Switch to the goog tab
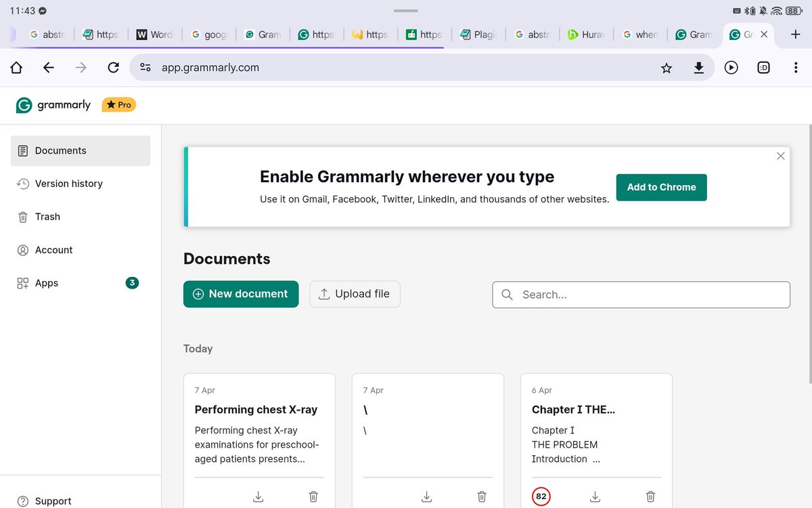 tap(209, 35)
